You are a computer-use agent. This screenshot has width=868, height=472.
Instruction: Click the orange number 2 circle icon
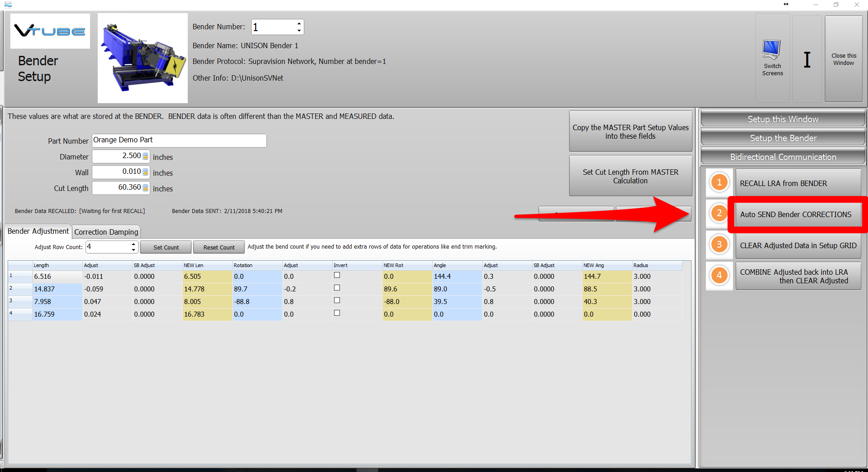click(719, 213)
